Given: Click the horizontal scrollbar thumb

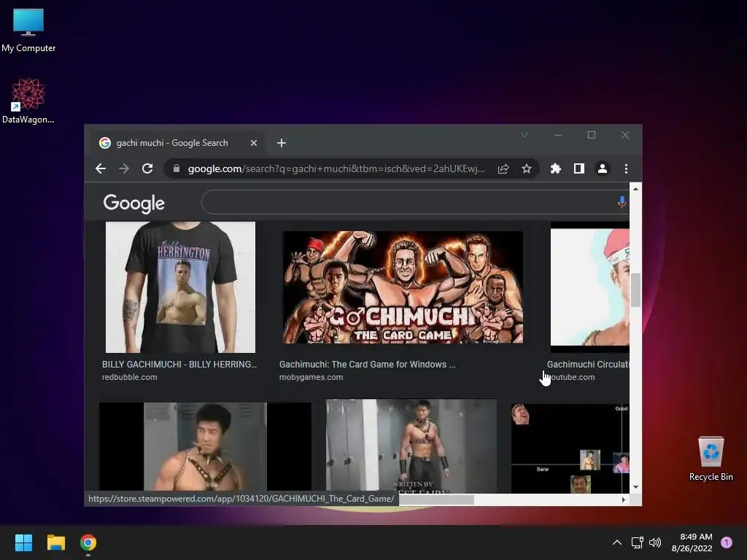Looking at the screenshot, I should (436, 499).
